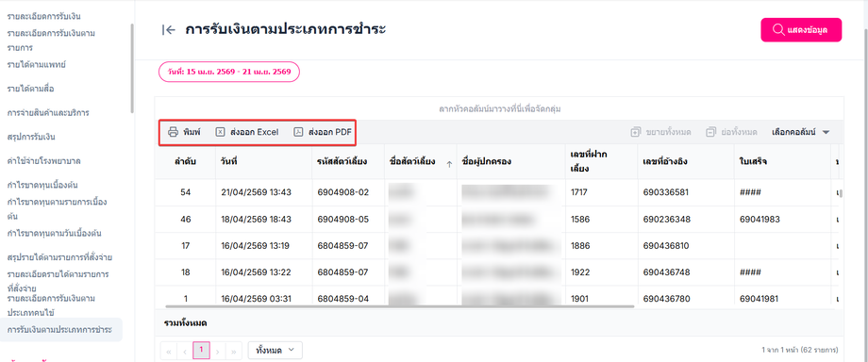The height and width of the screenshot is (362, 868).
Task: Export the table with ส่งออก PDF
Action: (x=322, y=132)
